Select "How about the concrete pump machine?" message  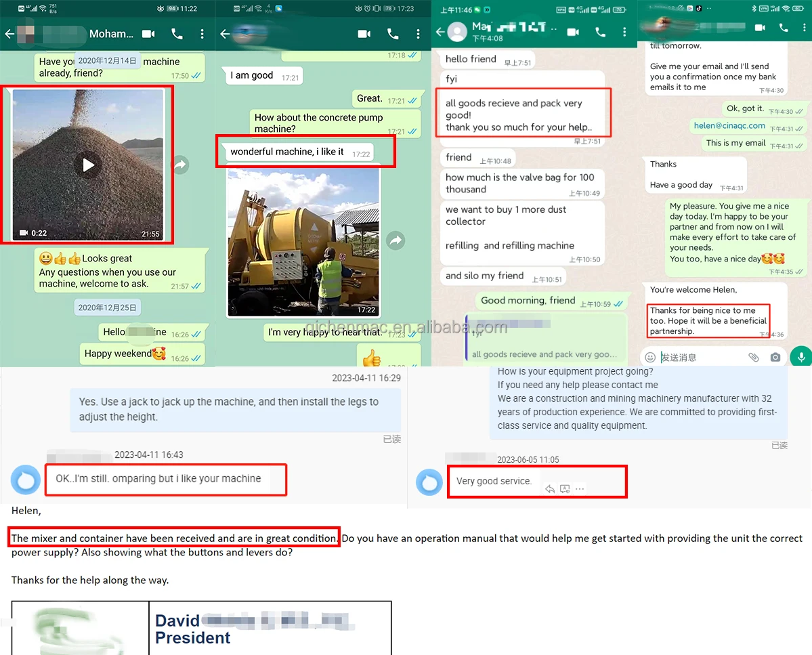coord(335,123)
